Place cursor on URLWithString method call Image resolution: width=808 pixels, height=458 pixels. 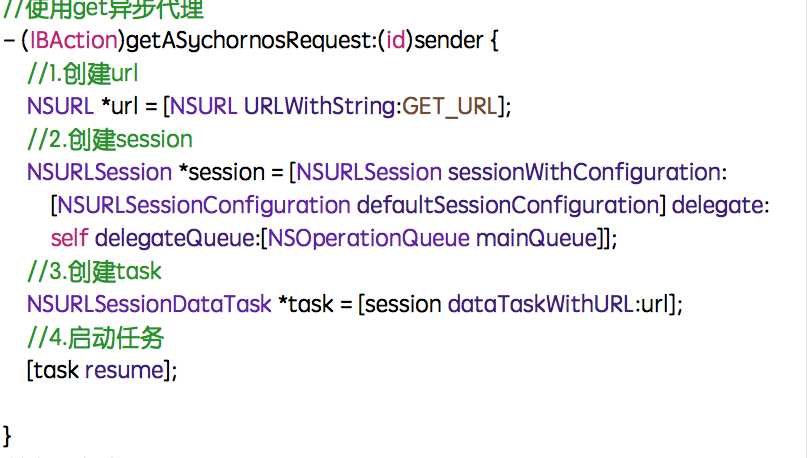[x=320, y=106]
